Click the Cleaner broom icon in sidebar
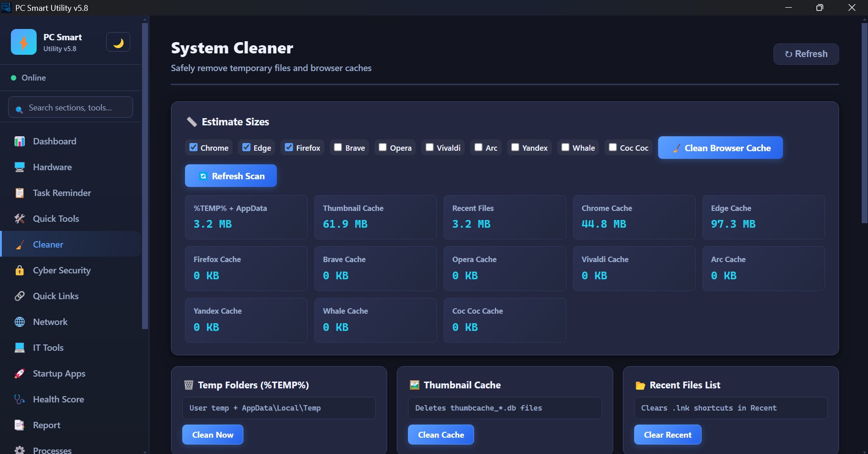 (19, 244)
